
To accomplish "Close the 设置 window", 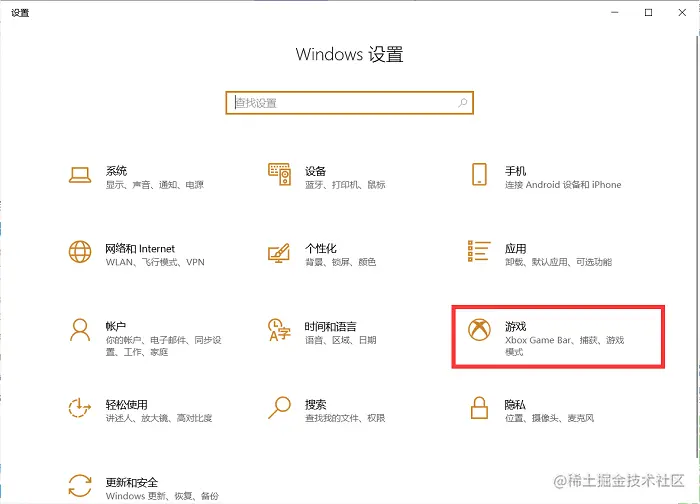I will pyautogui.click(x=682, y=12).
